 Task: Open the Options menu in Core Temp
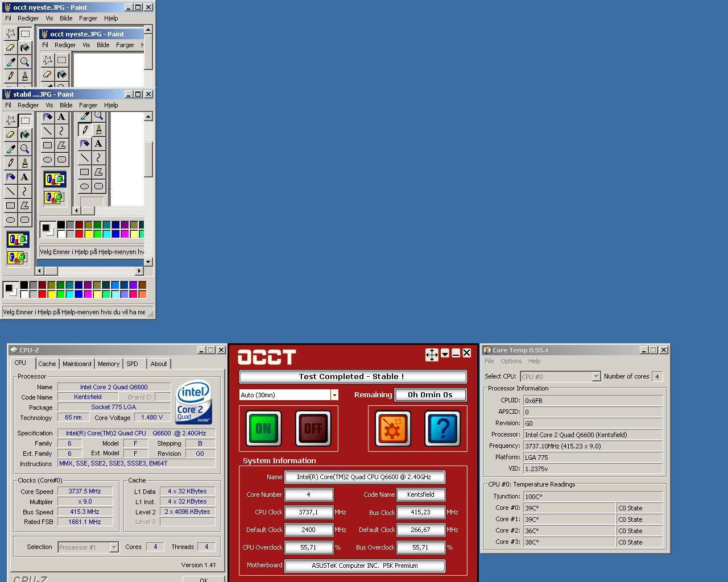click(511, 361)
